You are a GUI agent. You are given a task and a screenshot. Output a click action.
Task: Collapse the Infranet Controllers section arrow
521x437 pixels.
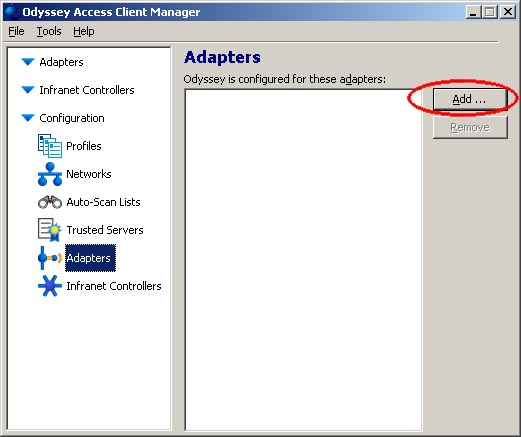(28, 90)
